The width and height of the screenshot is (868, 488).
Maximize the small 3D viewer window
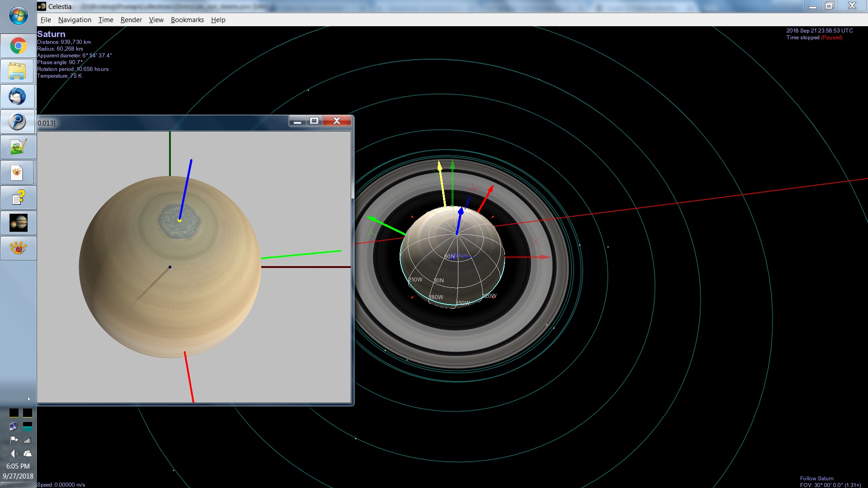click(x=314, y=121)
